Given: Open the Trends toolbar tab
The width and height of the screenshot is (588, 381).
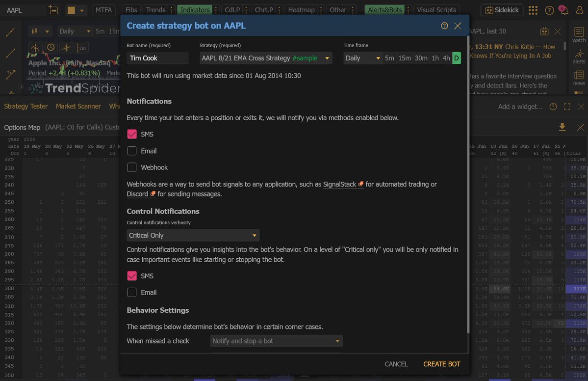Looking at the screenshot, I should coord(155,10).
